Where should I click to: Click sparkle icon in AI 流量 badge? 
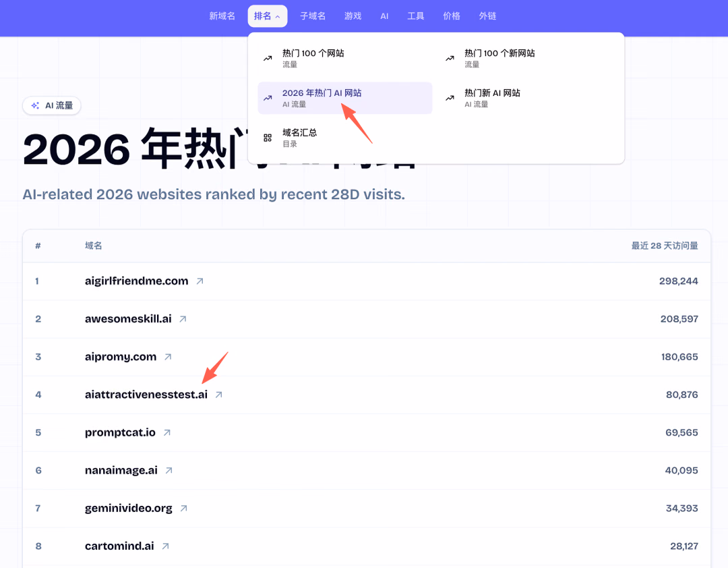pyautogui.click(x=35, y=105)
